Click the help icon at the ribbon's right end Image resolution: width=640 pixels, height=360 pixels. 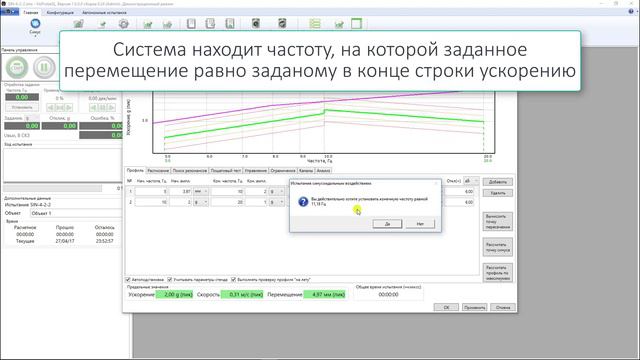pos(631,12)
